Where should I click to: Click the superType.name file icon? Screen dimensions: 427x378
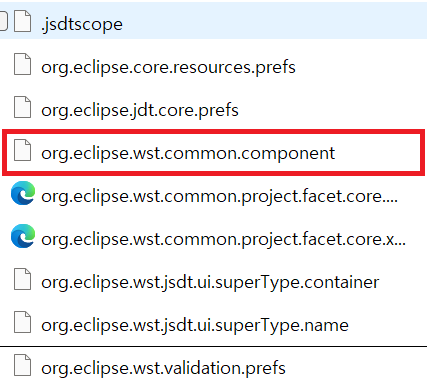pyautogui.click(x=23, y=322)
